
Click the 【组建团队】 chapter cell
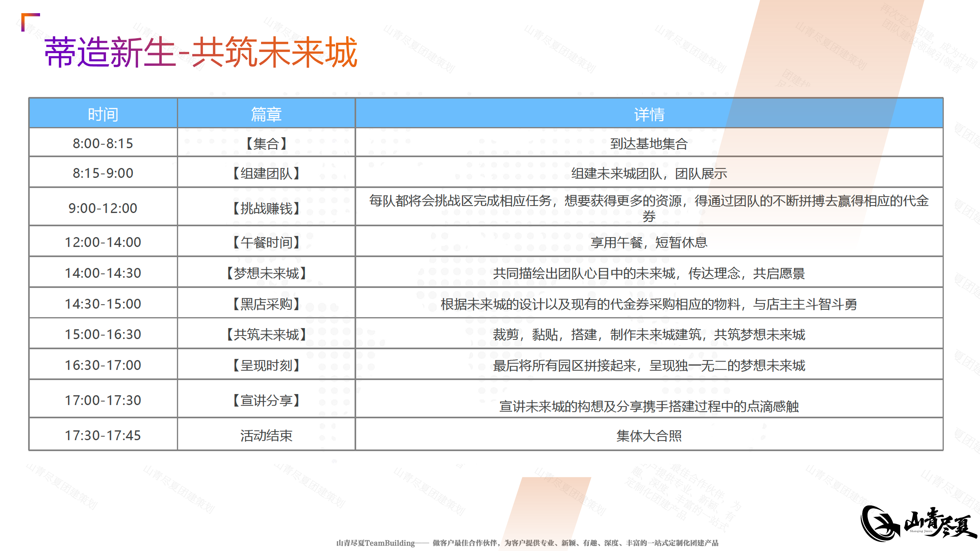[266, 173]
